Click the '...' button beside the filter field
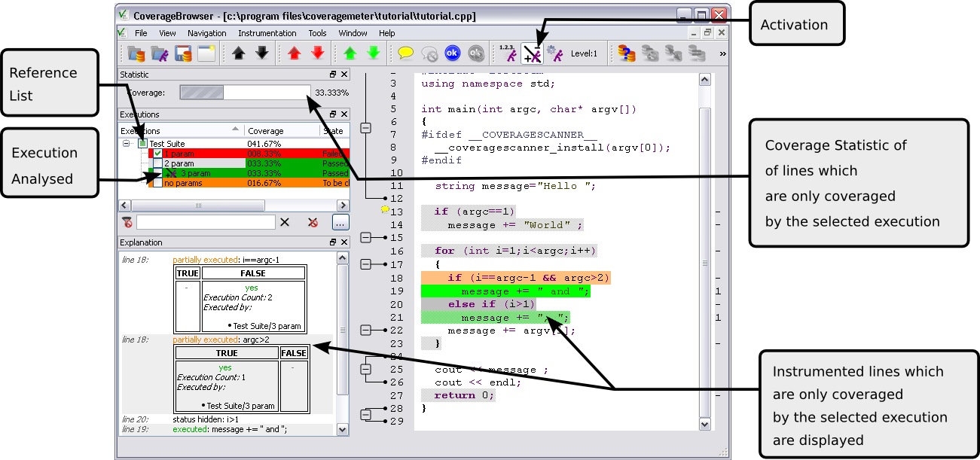 click(x=340, y=222)
